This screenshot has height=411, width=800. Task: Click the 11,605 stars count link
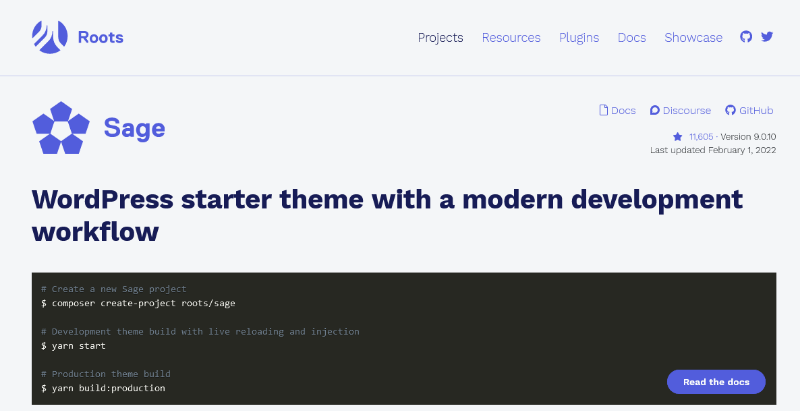(701, 137)
